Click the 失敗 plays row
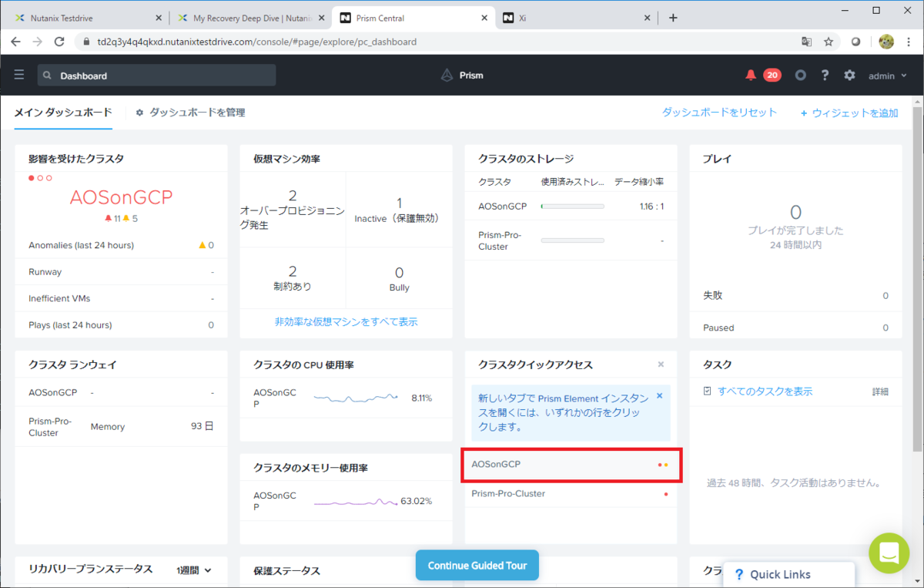This screenshot has height=588, width=924. click(x=795, y=295)
